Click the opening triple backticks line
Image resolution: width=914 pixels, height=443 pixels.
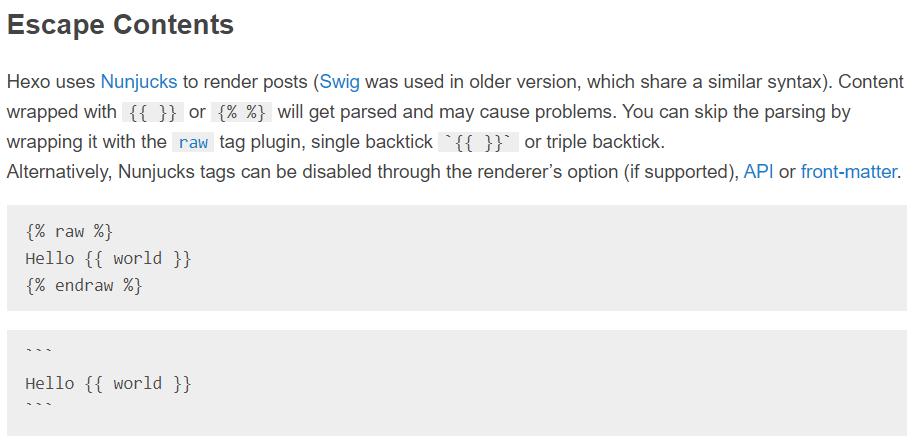click(x=39, y=352)
